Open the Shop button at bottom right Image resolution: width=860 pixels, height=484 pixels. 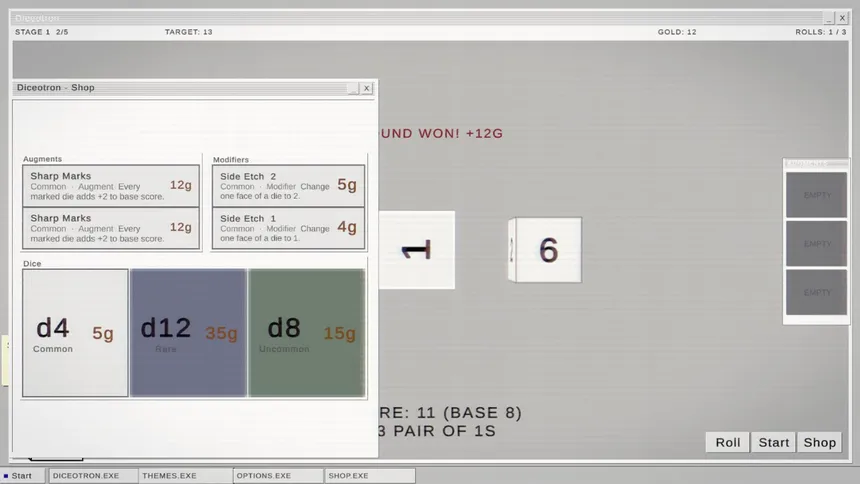click(819, 442)
